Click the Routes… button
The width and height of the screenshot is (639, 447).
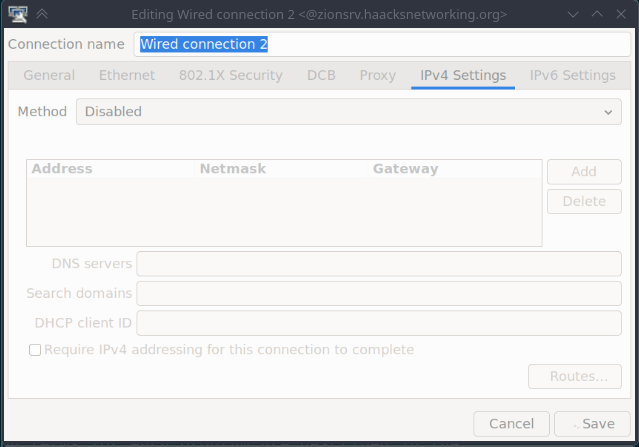point(575,377)
